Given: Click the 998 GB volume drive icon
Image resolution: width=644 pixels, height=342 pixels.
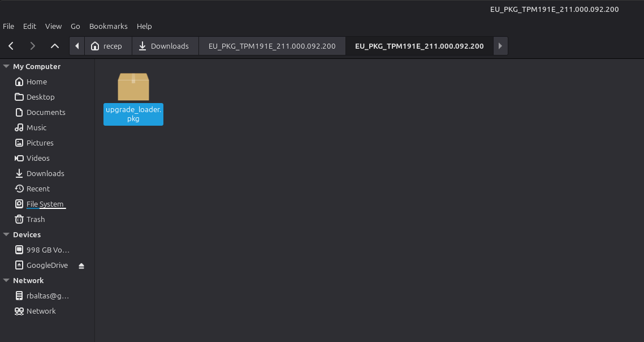Looking at the screenshot, I should 19,250.
